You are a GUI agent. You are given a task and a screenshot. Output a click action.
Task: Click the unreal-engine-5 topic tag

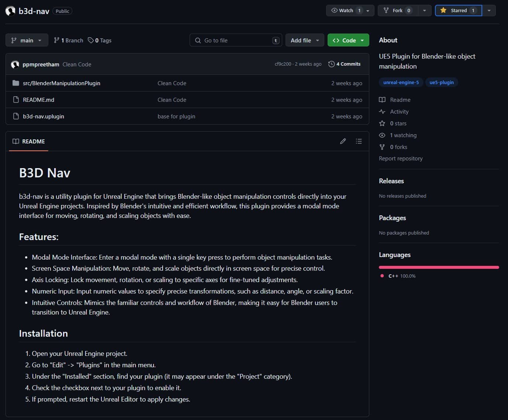click(401, 82)
